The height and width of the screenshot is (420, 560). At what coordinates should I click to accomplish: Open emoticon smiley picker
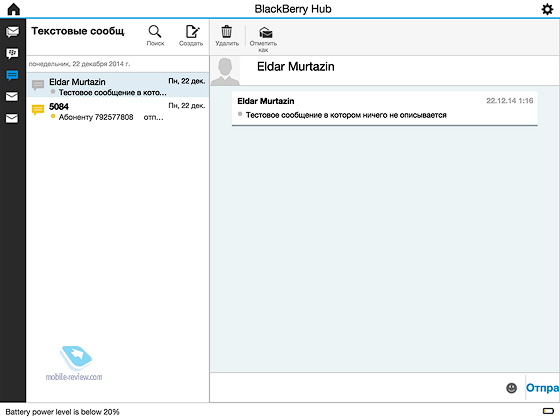point(511,388)
